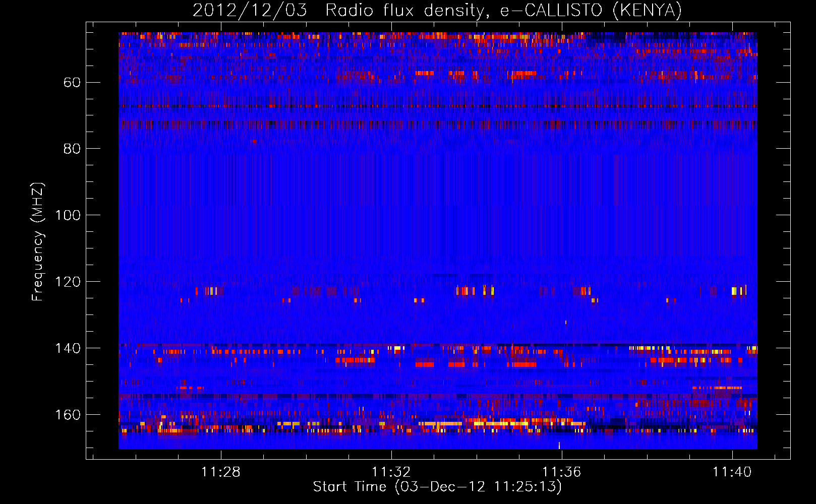This screenshot has width=816, height=504.
Task: Select the 100 frequency tick label
Action: (68, 215)
